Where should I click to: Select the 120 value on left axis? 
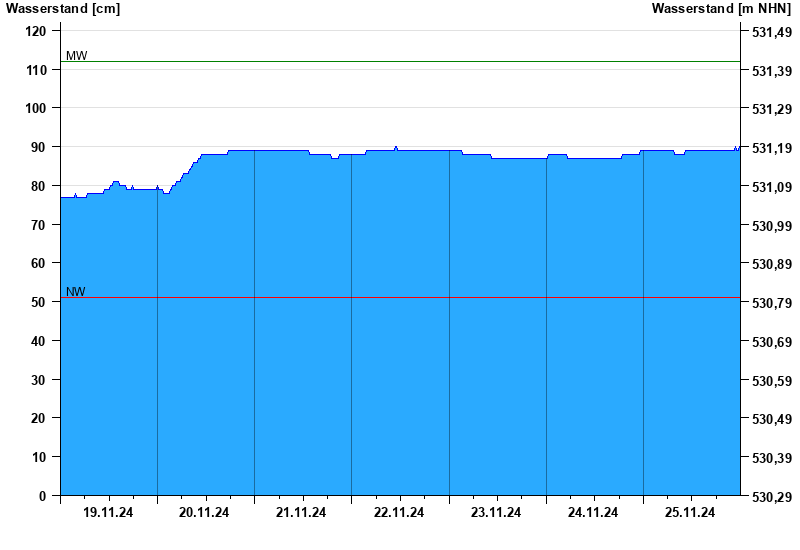click(36, 31)
